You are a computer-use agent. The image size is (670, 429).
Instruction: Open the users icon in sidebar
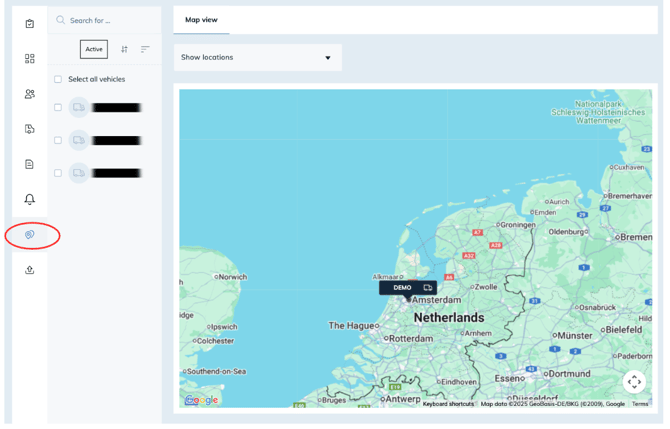coord(29,94)
